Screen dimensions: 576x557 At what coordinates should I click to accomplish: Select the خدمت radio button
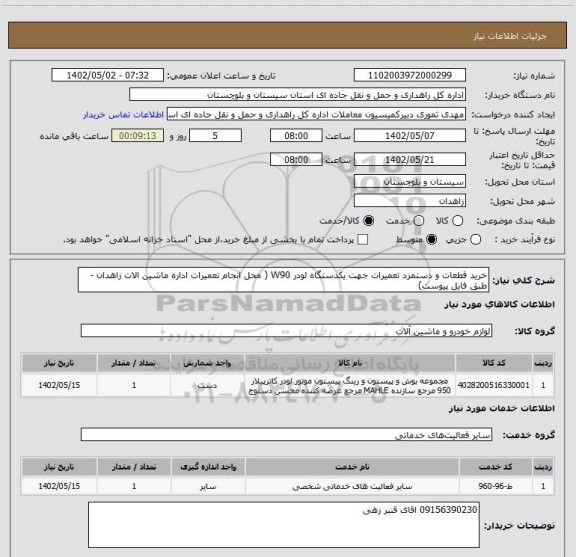(x=419, y=221)
